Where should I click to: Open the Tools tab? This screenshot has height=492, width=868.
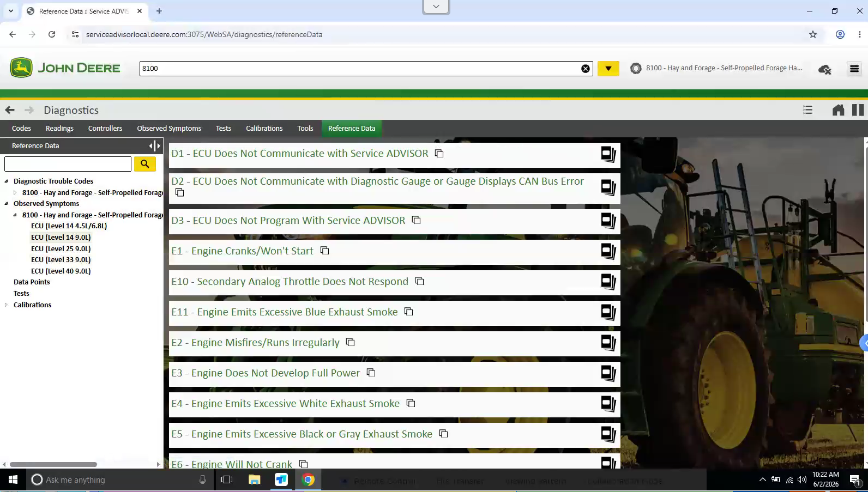click(x=305, y=129)
